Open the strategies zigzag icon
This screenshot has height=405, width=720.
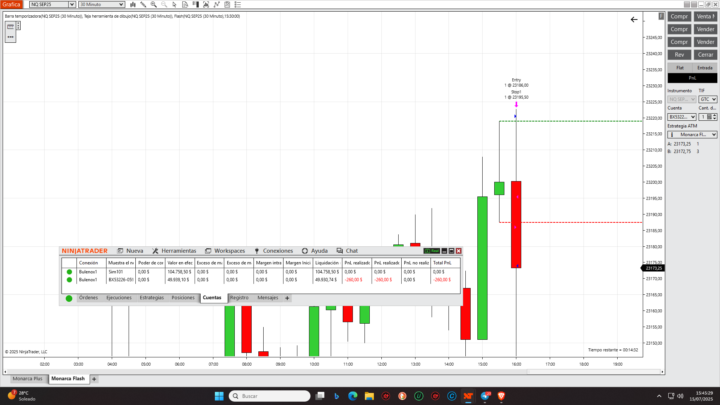coord(216,5)
